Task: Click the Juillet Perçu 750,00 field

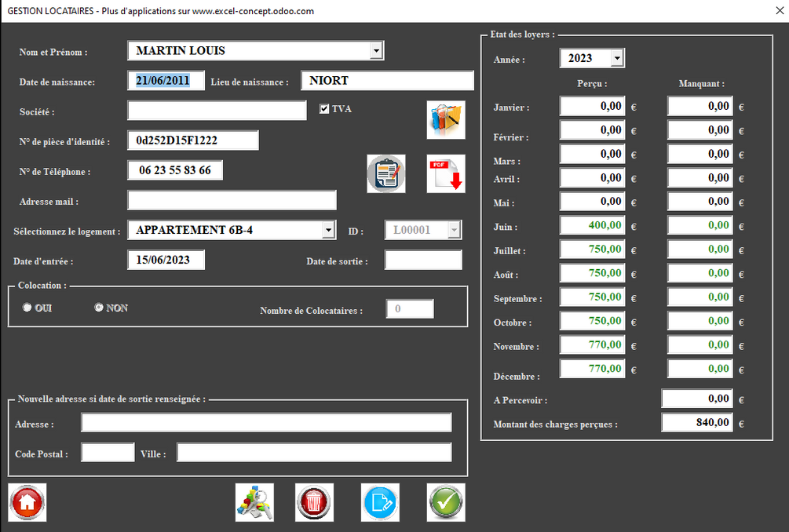Action: click(592, 250)
